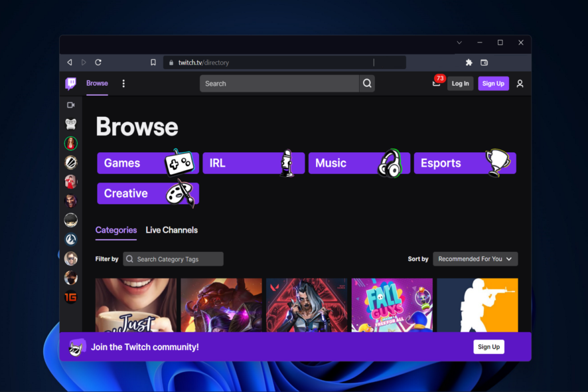Open the Games category banner
Image resolution: width=588 pixels, height=392 pixels.
click(148, 163)
